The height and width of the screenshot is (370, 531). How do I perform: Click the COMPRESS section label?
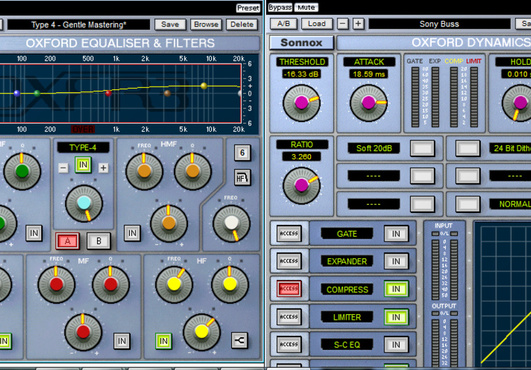pyautogui.click(x=347, y=289)
